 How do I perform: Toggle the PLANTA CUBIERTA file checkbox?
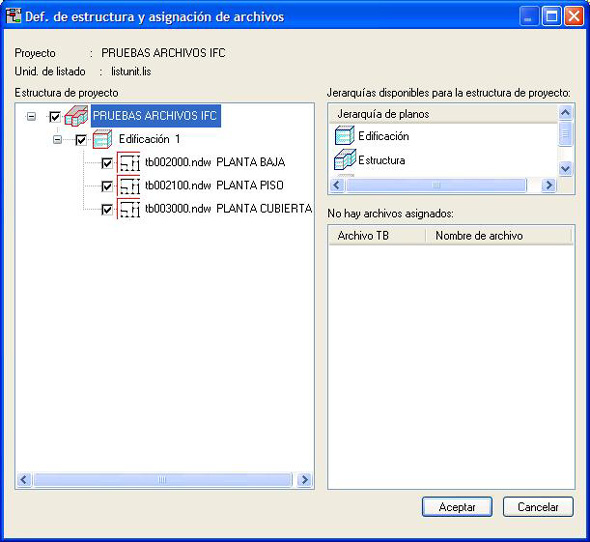point(107,209)
